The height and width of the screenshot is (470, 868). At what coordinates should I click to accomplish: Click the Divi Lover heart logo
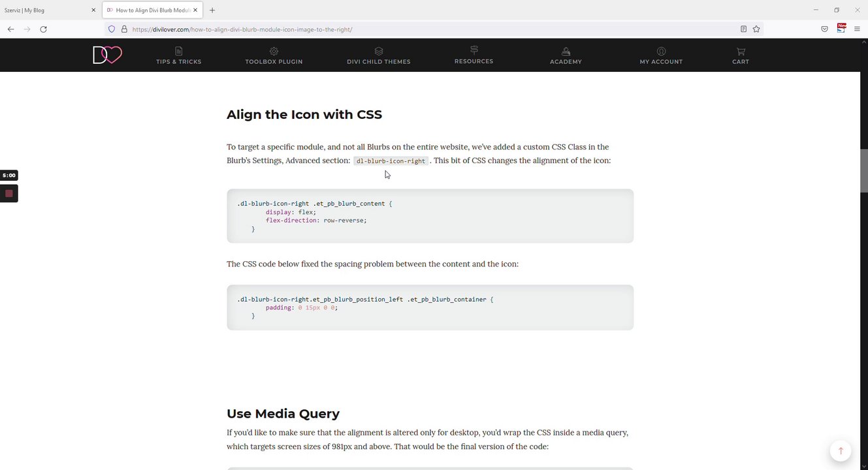[108, 55]
